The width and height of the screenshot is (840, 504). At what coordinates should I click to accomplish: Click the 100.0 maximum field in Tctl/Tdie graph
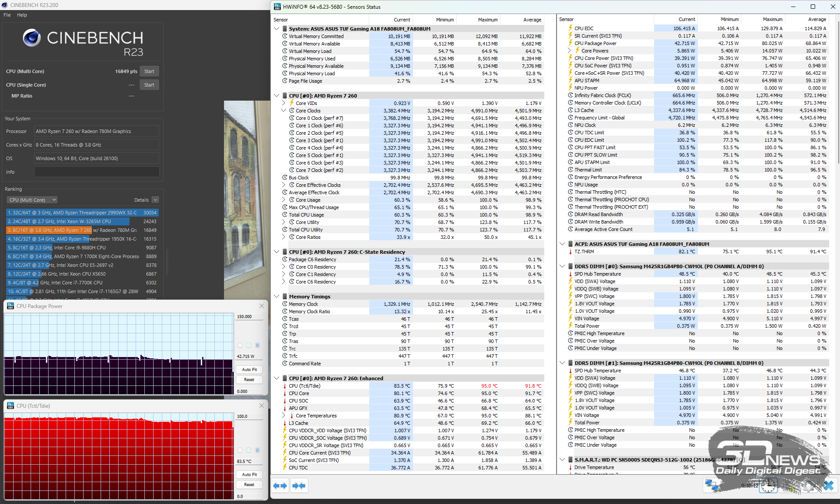click(249, 416)
